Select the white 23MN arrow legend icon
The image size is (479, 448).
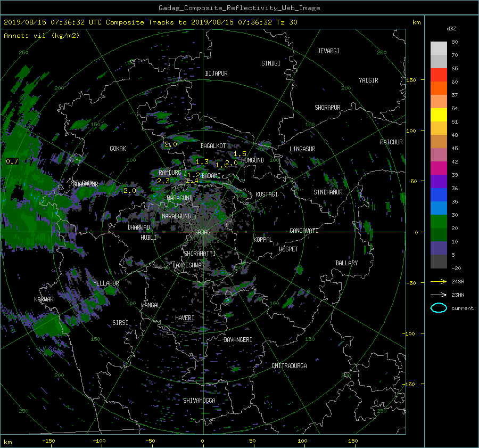point(439,295)
